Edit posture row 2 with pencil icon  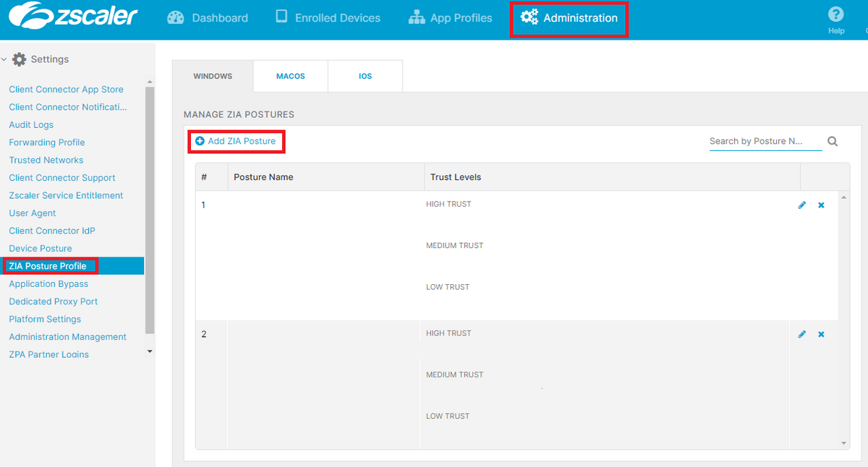[801, 335]
